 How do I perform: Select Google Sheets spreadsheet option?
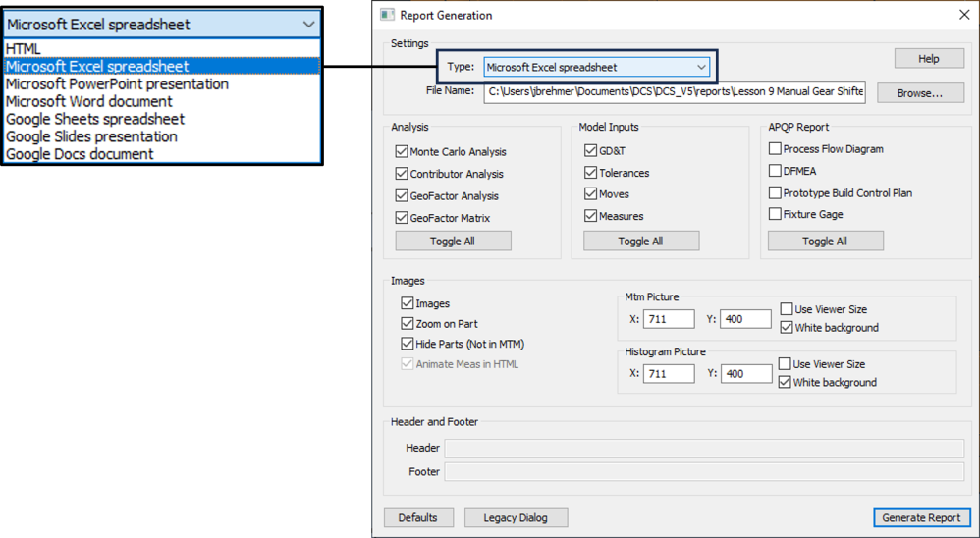coord(162,119)
